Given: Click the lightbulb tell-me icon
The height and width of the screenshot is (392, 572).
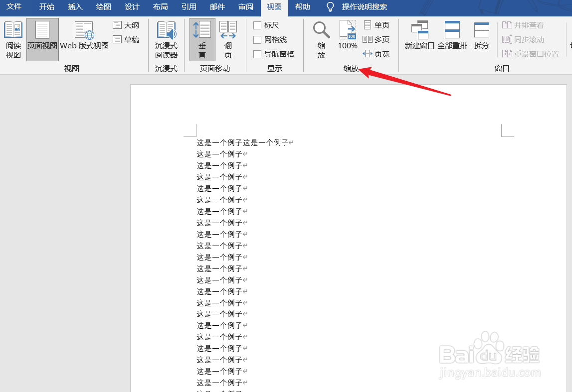Looking at the screenshot, I should (x=330, y=7).
